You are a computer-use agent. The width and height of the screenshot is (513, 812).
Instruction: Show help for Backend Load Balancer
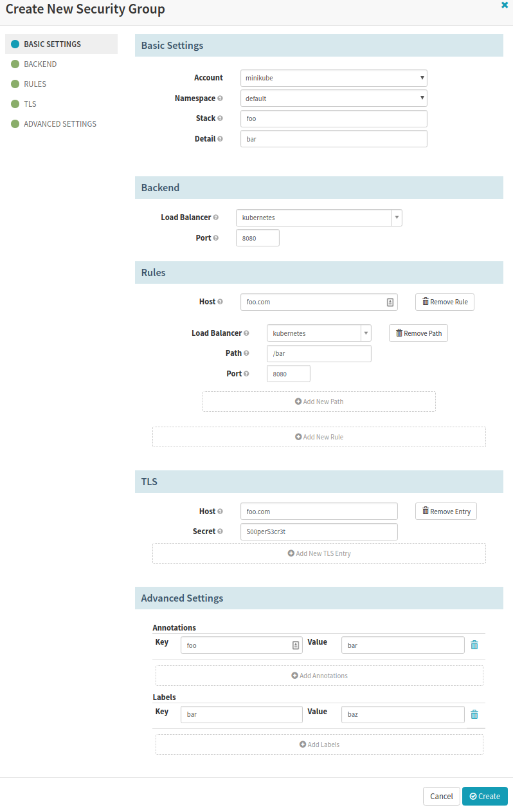click(x=216, y=217)
